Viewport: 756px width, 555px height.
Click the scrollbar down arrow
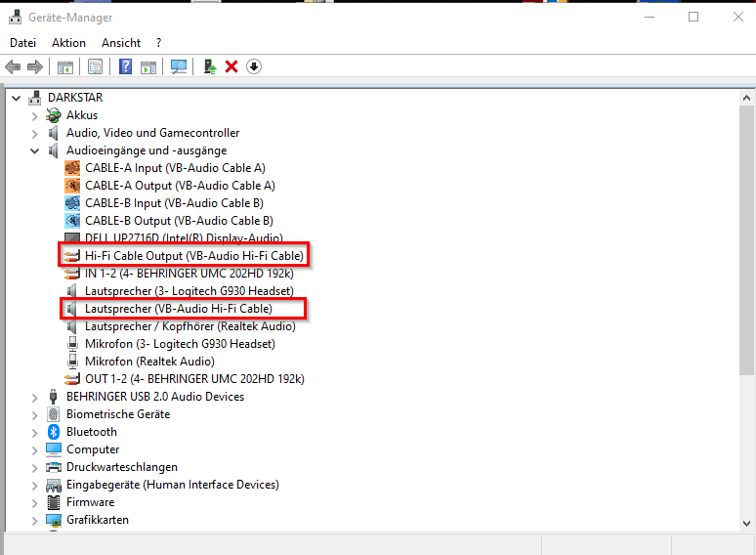(746, 523)
